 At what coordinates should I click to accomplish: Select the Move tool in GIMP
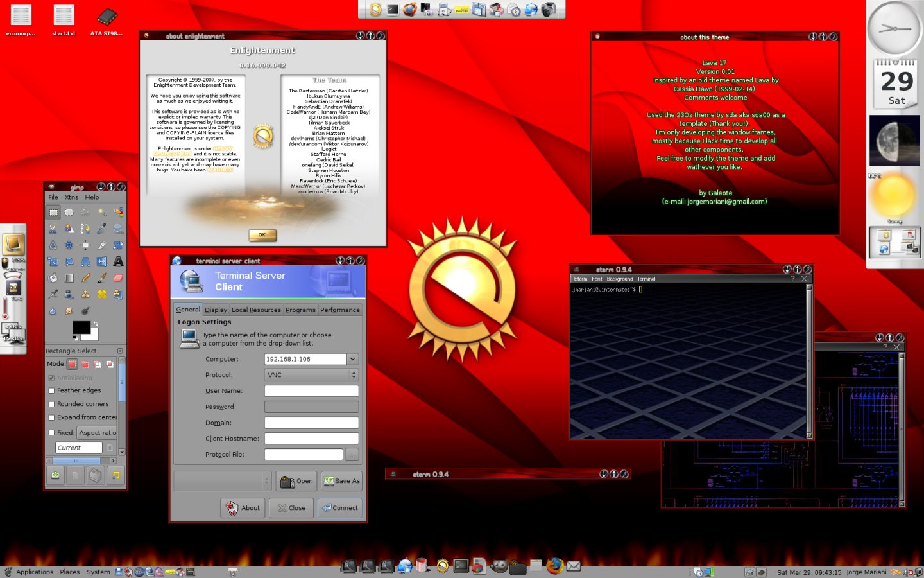69,245
